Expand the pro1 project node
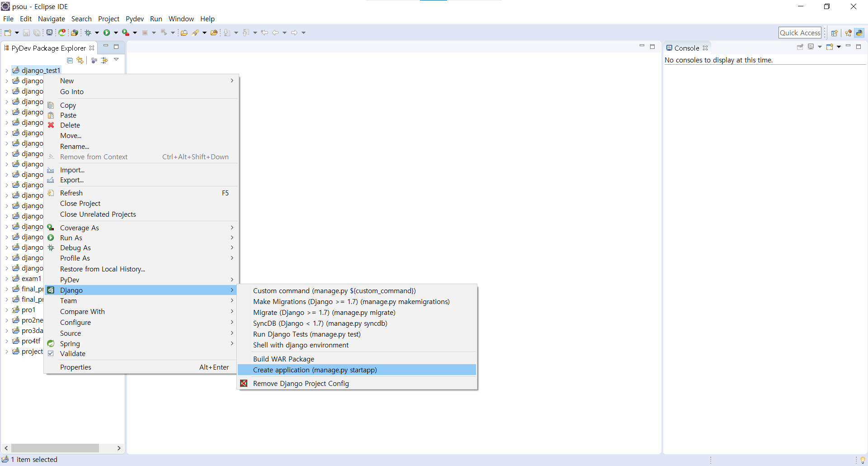 click(7, 310)
